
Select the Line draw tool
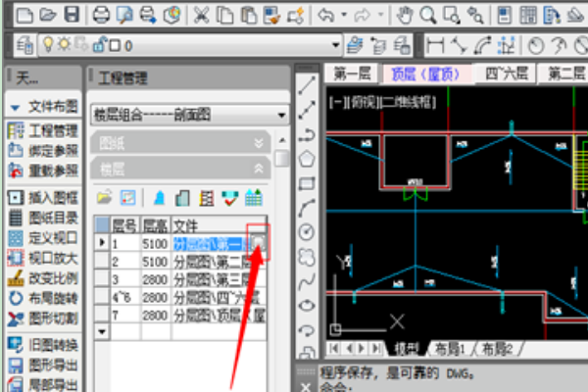tap(307, 85)
